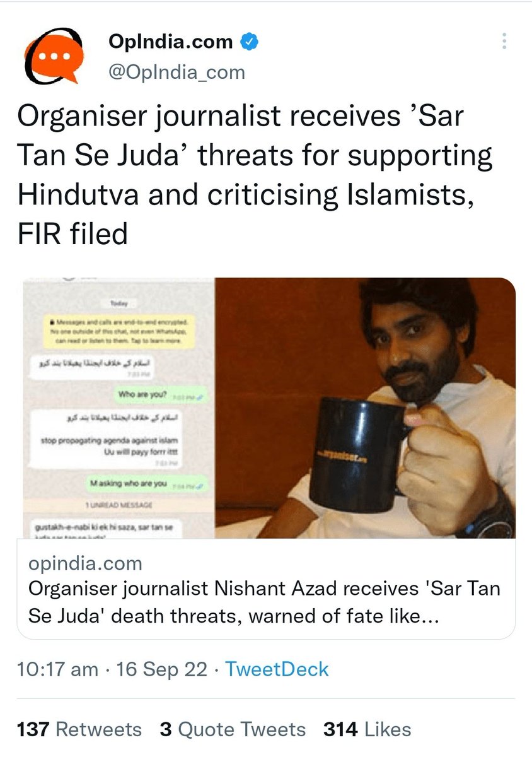Open the OpIndia profile avatar

(x=52, y=59)
